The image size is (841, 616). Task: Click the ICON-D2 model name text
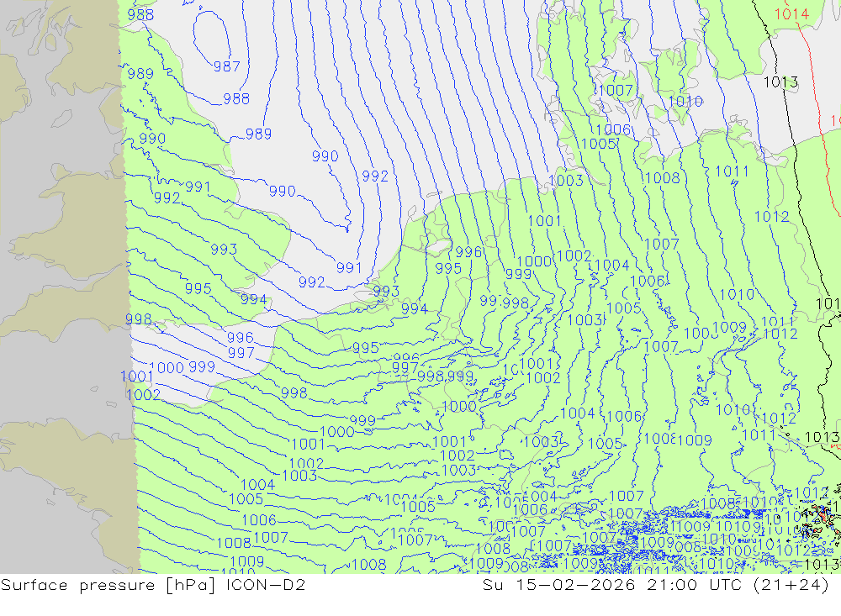266,584
